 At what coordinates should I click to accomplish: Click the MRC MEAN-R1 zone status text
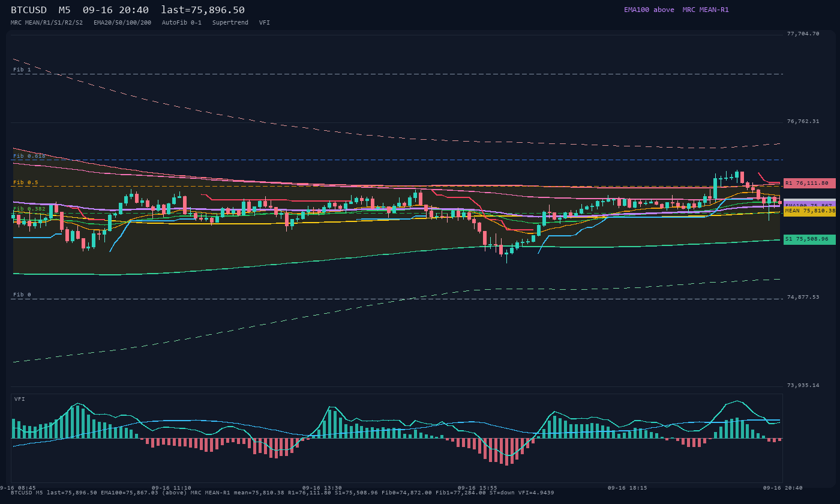point(706,10)
